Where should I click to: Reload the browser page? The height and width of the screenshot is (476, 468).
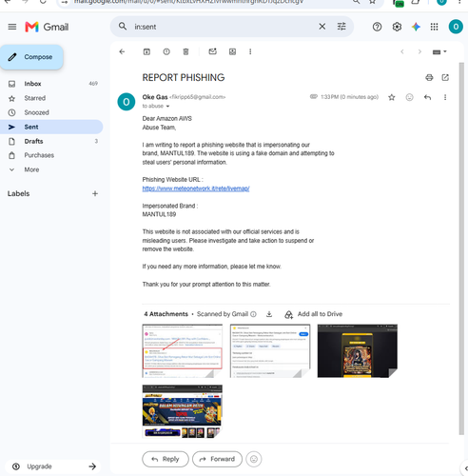point(43,2)
